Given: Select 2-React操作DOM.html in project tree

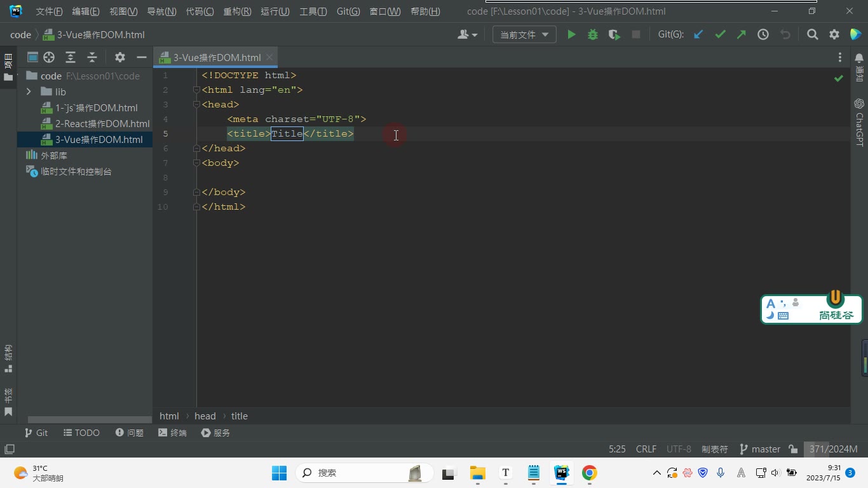Looking at the screenshot, I should [102, 123].
